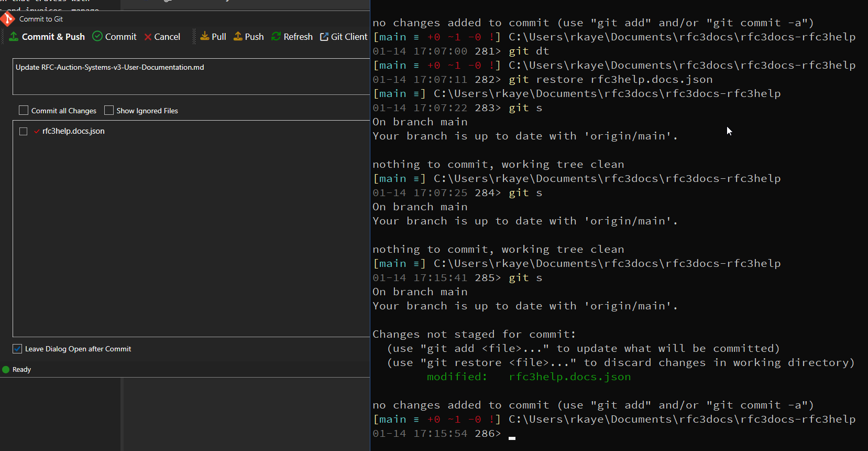Click the green modified file line in terminal
868x451 pixels.
[x=529, y=377]
